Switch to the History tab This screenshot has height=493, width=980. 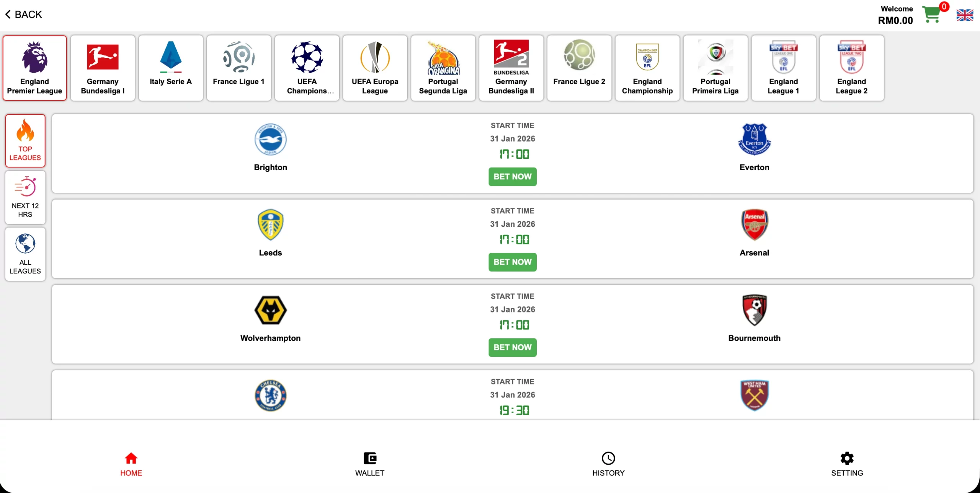(x=608, y=464)
